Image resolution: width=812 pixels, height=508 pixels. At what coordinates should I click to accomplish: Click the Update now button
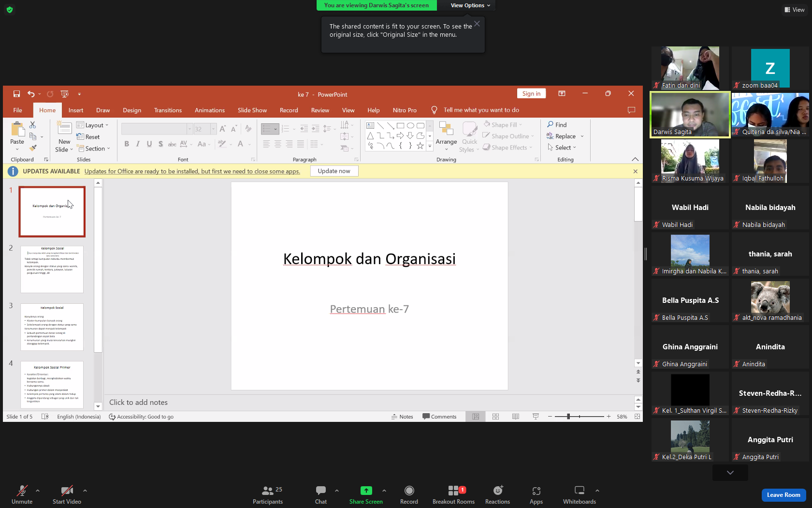tap(334, 171)
